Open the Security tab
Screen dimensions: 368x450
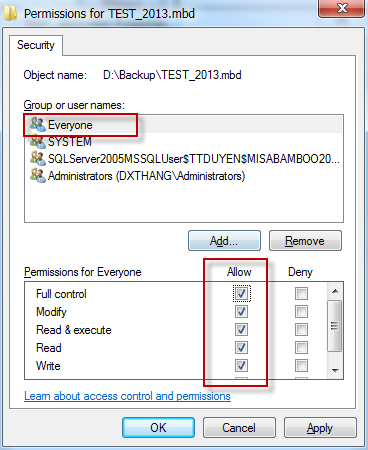[36, 45]
